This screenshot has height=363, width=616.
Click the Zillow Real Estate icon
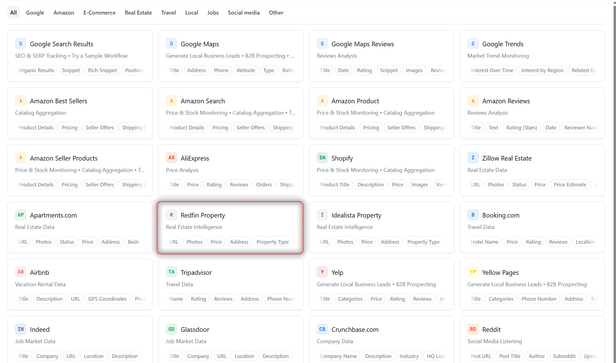(x=473, y=158)
